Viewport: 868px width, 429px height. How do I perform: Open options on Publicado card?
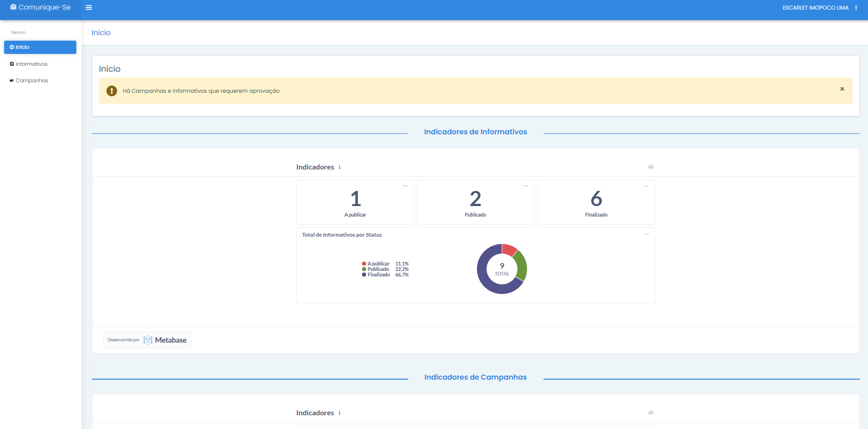(x=526, y=186)
